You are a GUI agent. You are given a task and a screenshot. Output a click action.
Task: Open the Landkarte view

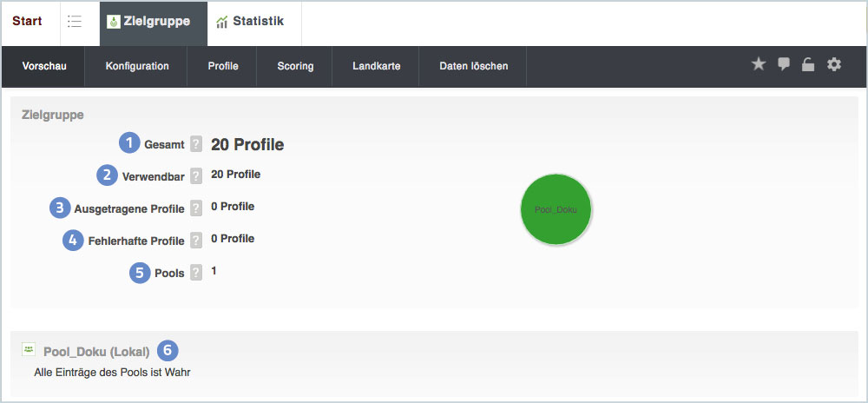pyautogui.click(x=376, y=66)
